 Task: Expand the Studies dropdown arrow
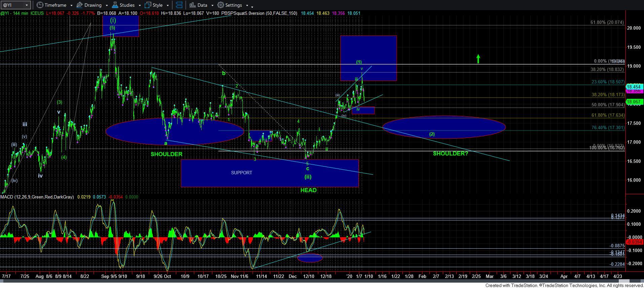[140, 5]
